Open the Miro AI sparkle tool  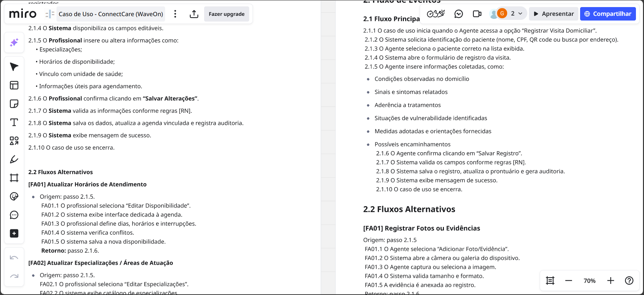14,42
